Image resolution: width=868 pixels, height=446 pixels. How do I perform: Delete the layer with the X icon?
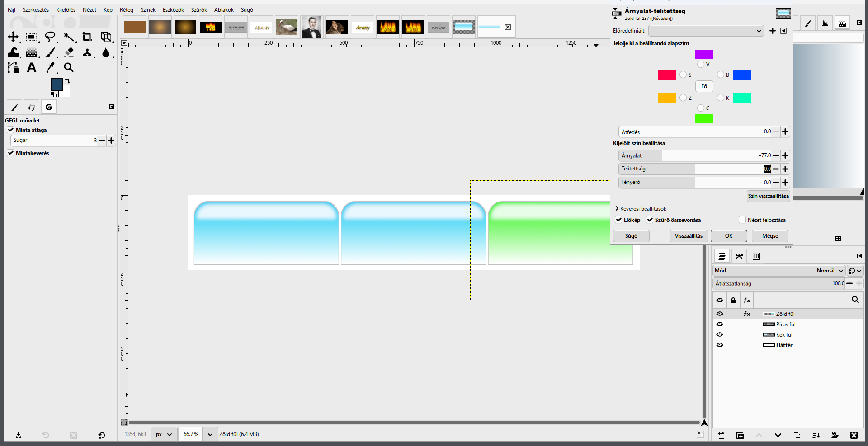[x=854, y=435]
